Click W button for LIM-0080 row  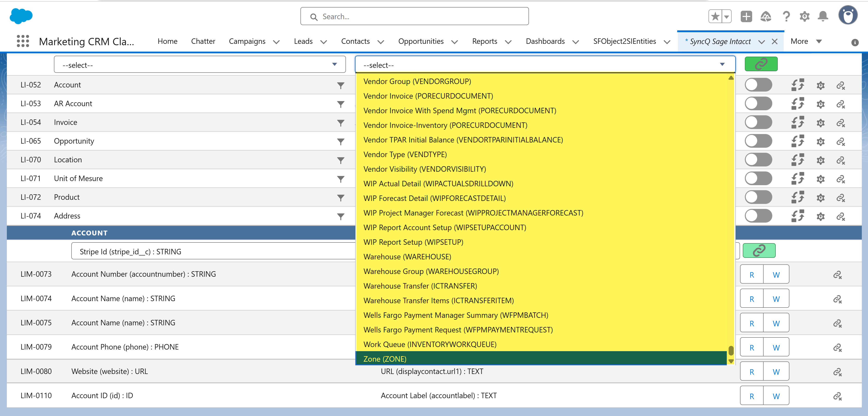coord(776,371)
